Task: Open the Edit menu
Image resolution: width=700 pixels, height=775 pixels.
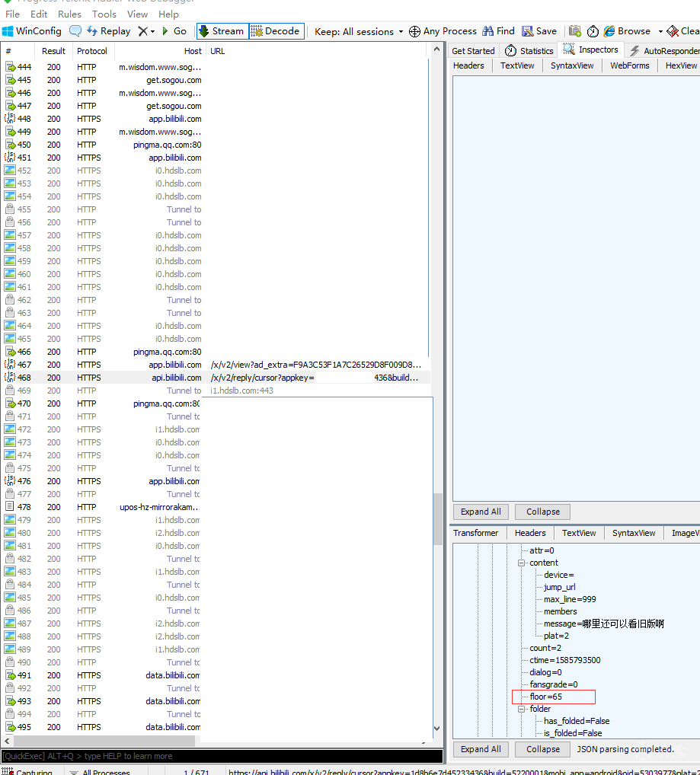Action: [x=39, y=14]
